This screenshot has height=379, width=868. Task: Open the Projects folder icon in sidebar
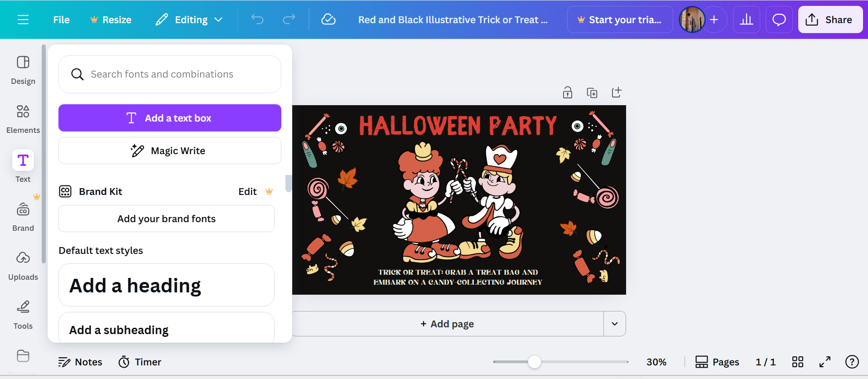[x=23, y=356]
